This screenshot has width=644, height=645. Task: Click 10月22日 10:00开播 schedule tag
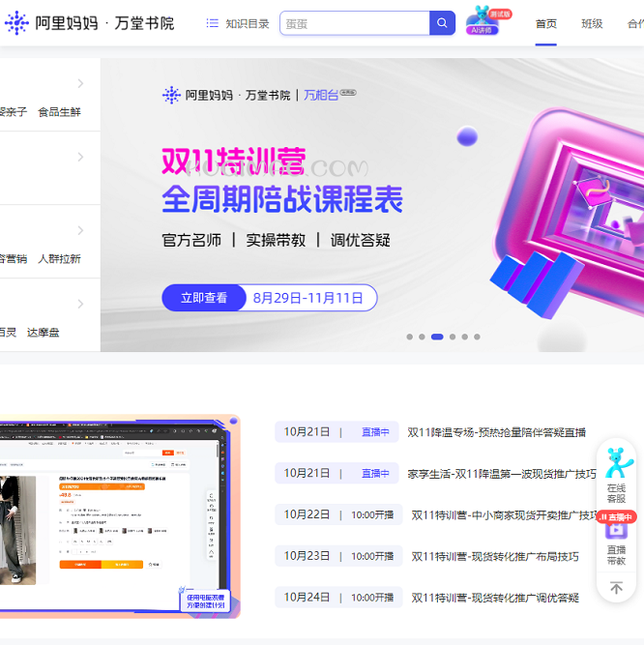[338, 514]
